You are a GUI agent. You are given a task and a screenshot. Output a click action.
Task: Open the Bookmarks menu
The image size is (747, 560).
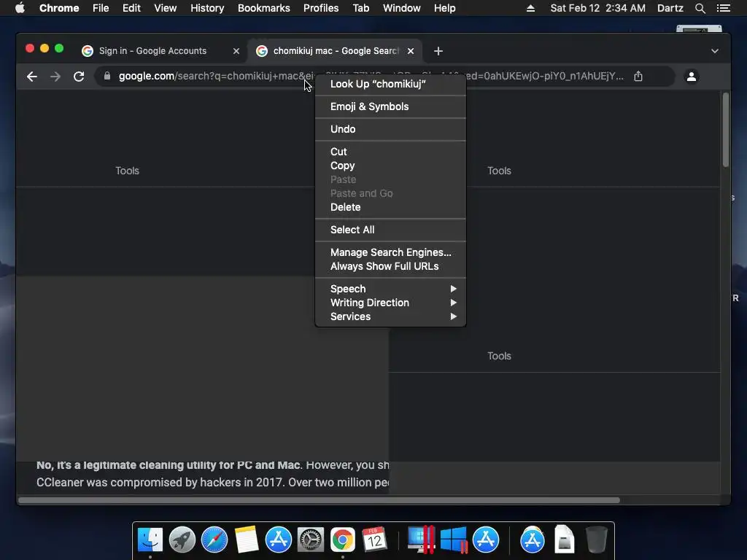[x=263, y=8]
